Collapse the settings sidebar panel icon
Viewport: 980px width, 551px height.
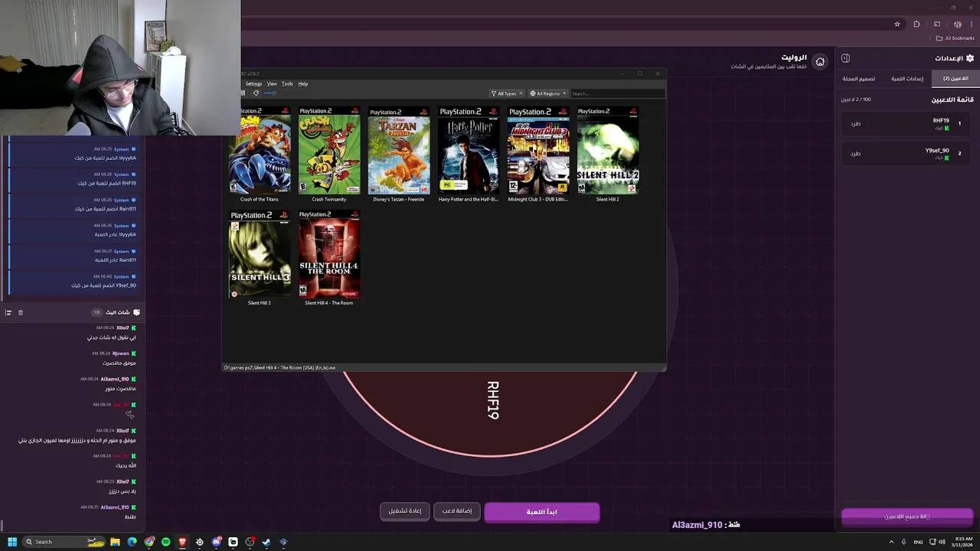(x=845, y=58)
